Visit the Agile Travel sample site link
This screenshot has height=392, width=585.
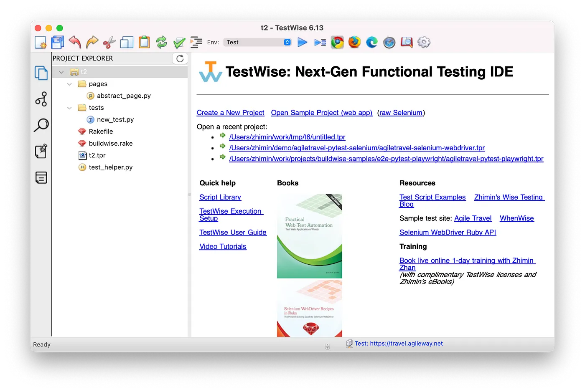pyautogui.click(x=473, y=218)
